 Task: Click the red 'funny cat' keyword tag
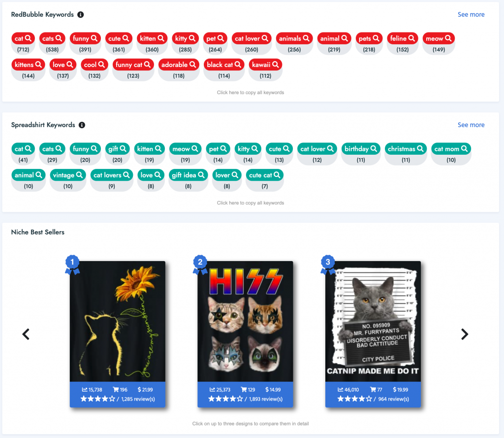click(133, 65)
